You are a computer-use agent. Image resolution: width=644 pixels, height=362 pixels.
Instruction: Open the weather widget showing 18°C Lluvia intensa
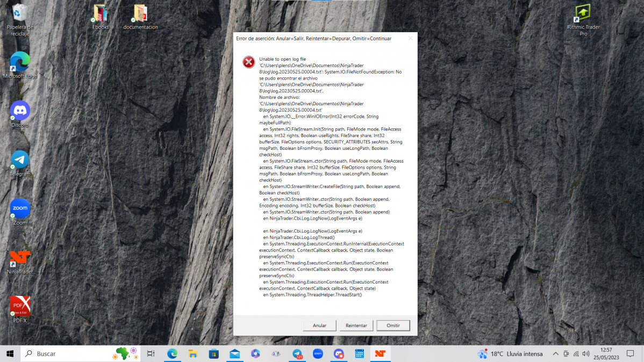point(510,354)
